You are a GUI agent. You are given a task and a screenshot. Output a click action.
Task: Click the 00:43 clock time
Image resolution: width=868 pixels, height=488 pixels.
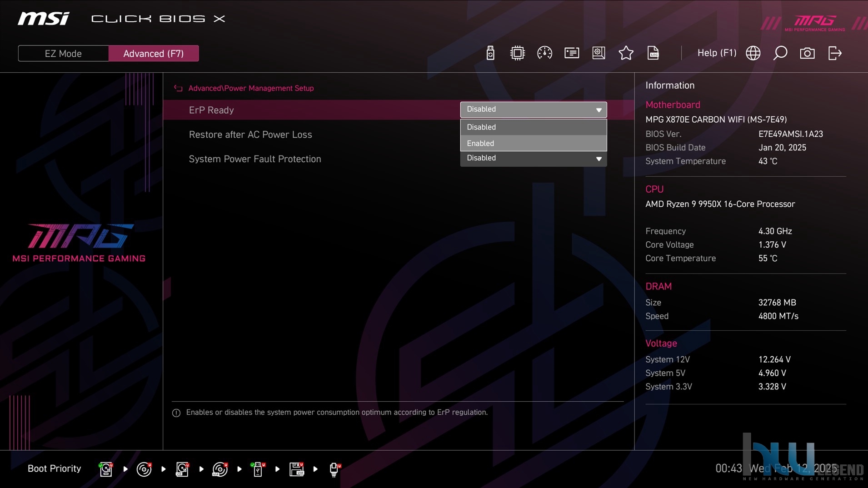point(728,468)
